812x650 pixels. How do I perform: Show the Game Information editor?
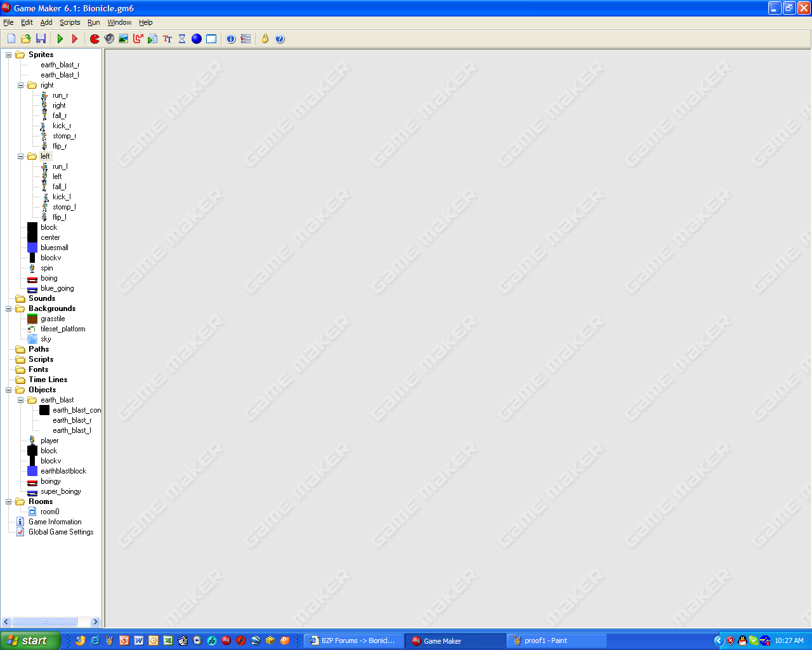coord(230,39)
